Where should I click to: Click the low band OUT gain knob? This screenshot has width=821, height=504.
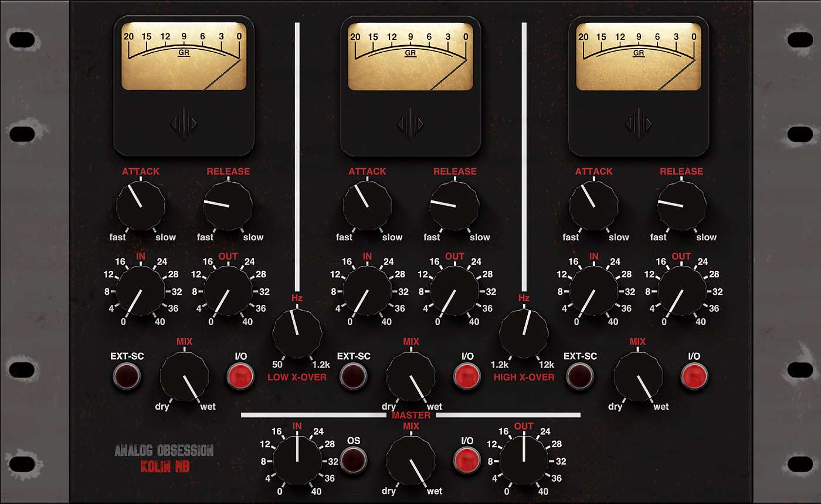coord(228,291)
